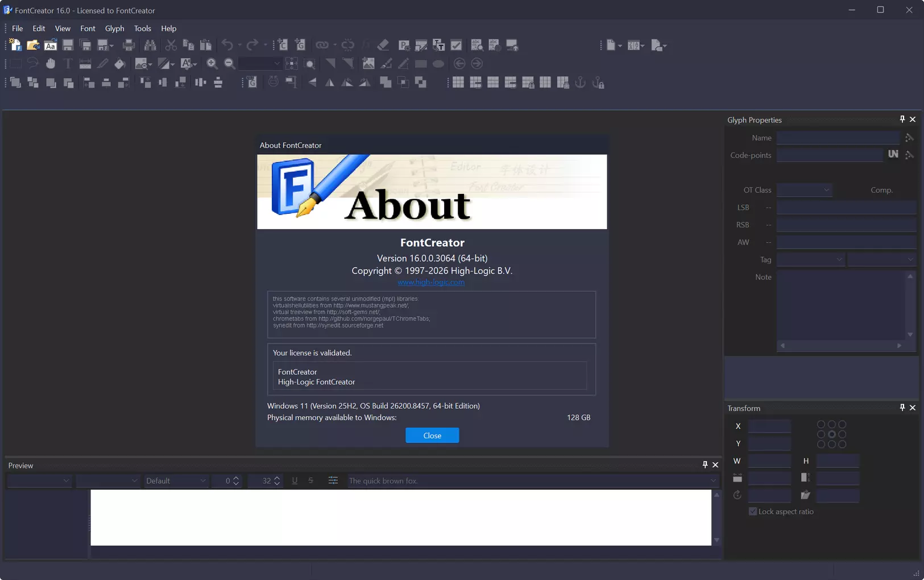Close the About FontCreator dialog
Viewport: 924px width, 580px height.
(x=432, y=435)
